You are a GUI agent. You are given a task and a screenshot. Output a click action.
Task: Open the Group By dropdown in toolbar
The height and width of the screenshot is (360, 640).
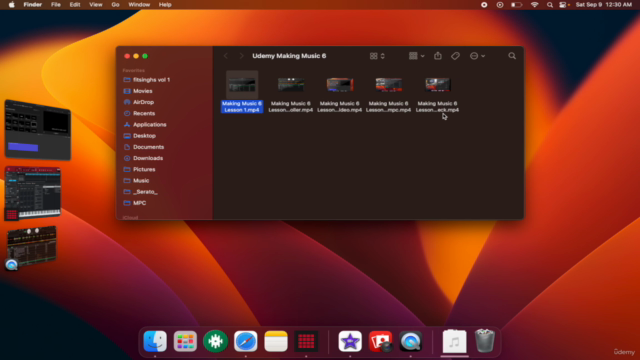(x=416, y=56)
